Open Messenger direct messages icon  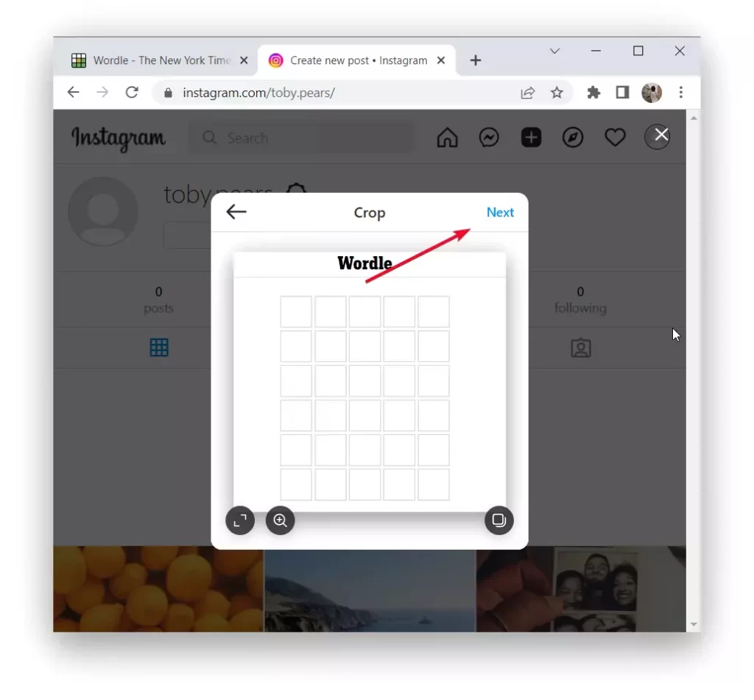489,138
